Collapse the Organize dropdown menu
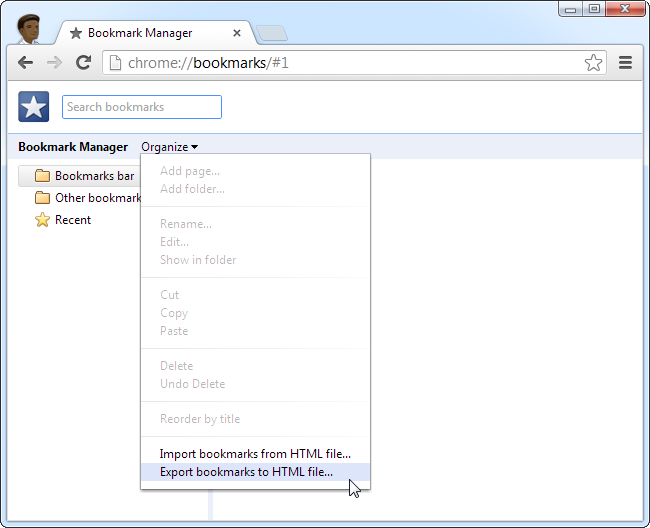Screen dimensions: 650x528 click(169, 147)
